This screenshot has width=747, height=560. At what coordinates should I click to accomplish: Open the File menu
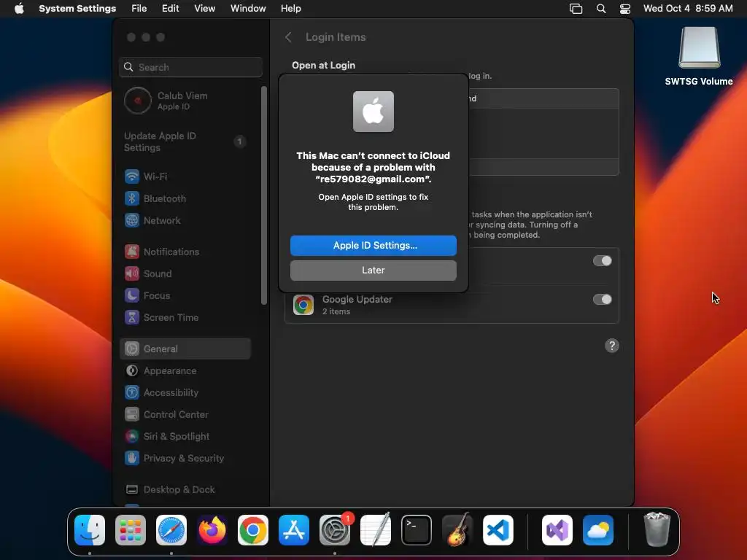coord(139,9)
